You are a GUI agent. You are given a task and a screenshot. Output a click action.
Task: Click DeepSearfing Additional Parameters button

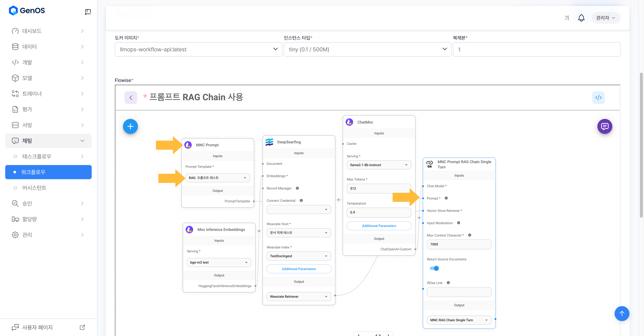pyautogui.click(x=299, y=269)
